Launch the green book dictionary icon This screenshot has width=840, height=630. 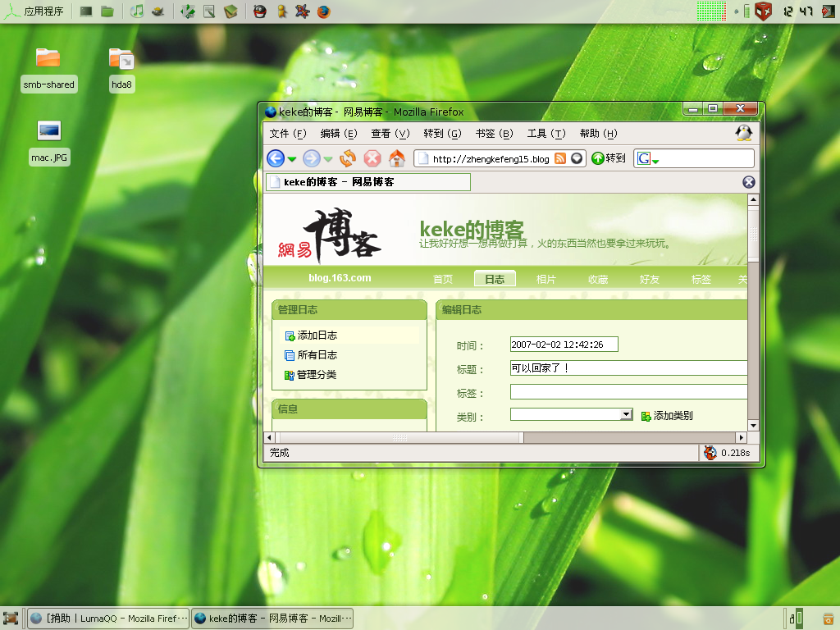click(231, 11)
